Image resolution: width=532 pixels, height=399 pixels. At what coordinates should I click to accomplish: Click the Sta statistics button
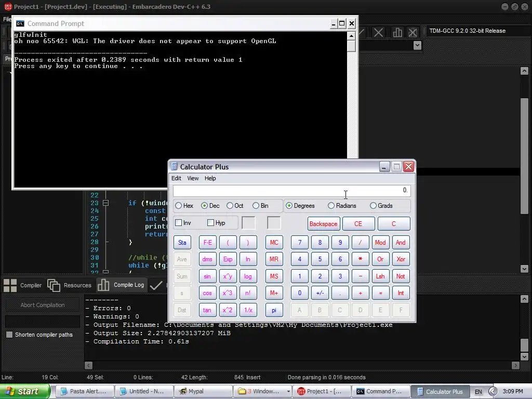182,243
